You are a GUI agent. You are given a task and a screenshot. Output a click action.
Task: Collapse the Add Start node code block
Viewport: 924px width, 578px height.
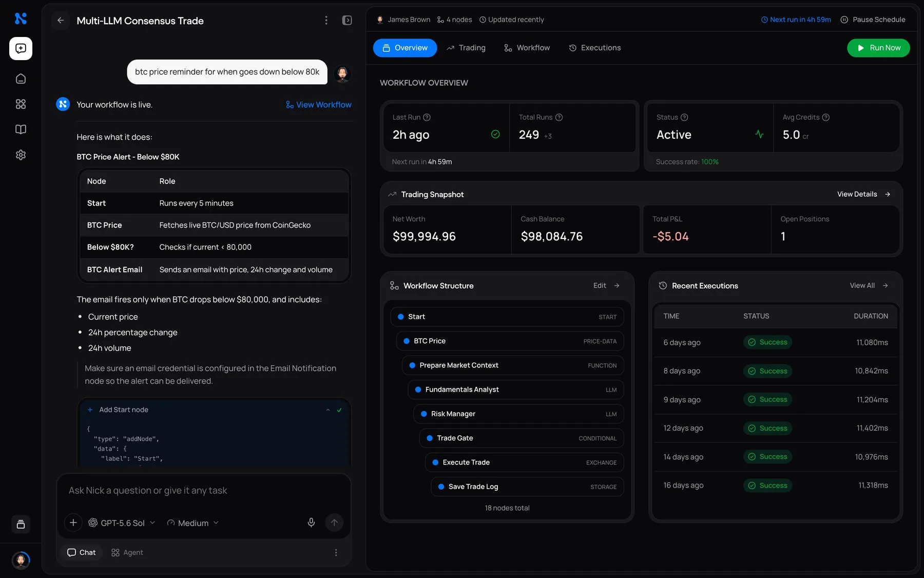pyautogui.click(x=328, y=410)
